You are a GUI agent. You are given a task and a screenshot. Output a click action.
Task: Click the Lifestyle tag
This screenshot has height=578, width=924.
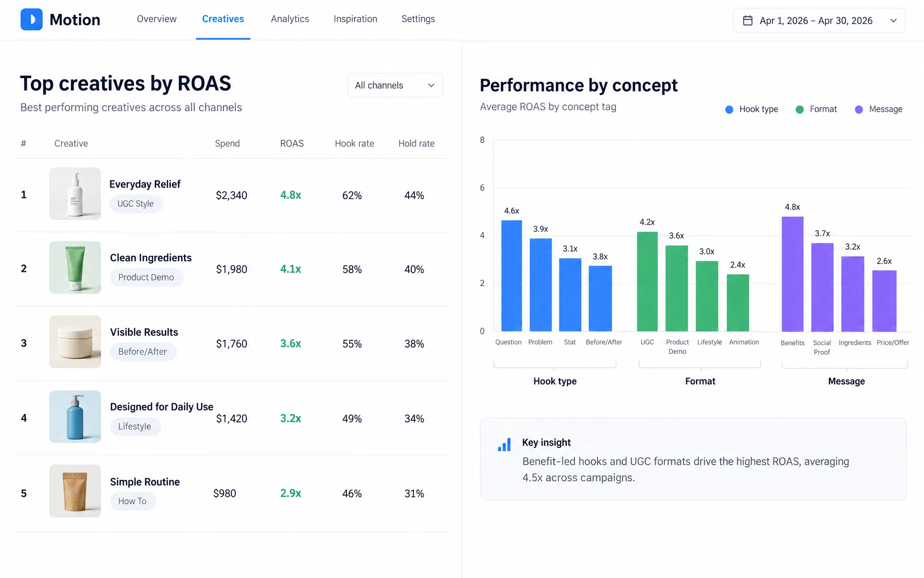coord(134,426)
